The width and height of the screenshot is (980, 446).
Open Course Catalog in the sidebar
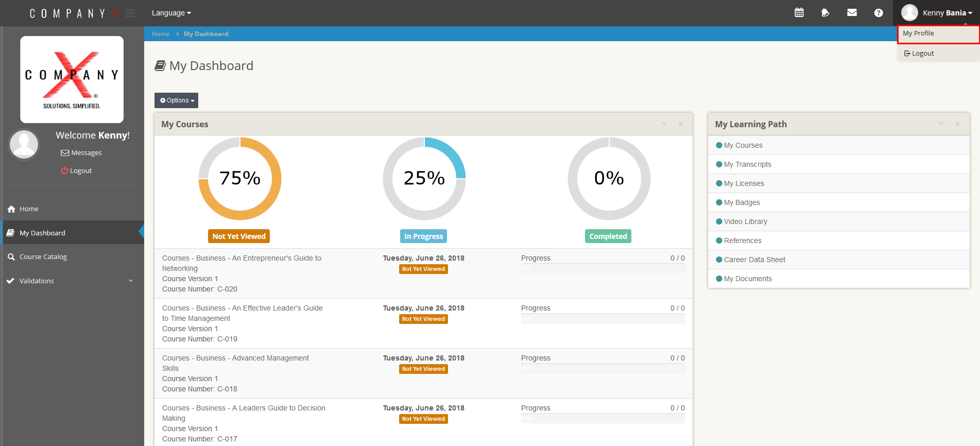click(x=43, y=257)
